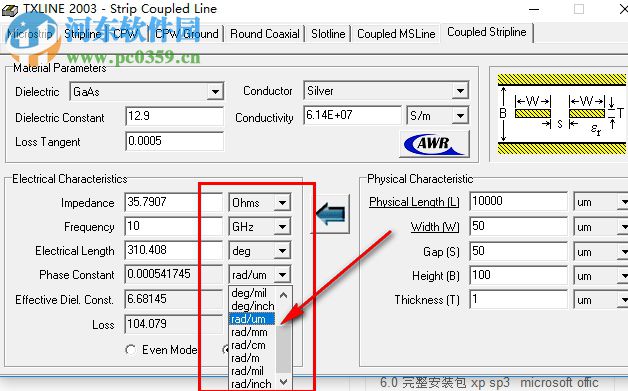Open the Gap um unit dropdown

click(x=623, y=252)
